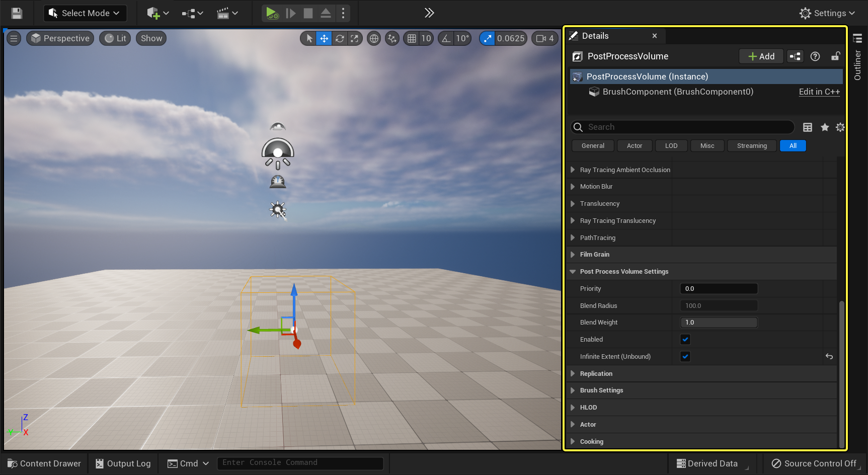Toggle world or local coordinate system
The width and height of the screenshot is (868, 475).
click(374, 38)
